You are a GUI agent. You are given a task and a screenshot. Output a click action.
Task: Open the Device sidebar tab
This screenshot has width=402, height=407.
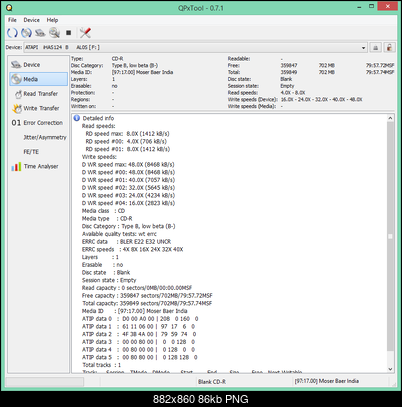coord(39,65)
